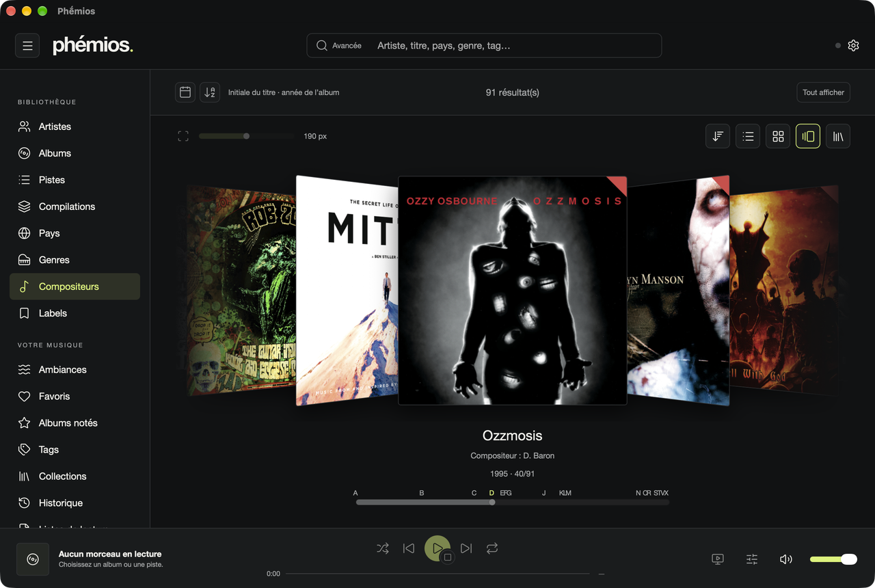Screen dimensions: 875x588
Task: Switch to grid view
Action: (778, 136)
